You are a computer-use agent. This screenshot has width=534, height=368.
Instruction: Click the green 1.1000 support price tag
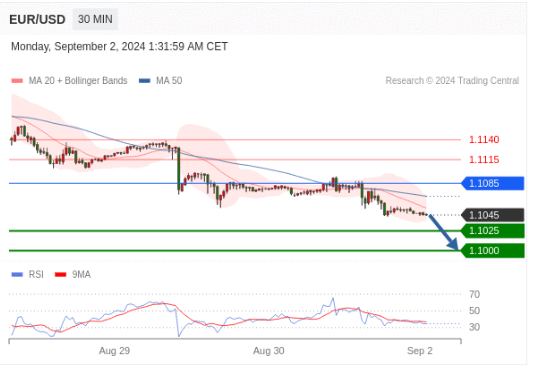tap(493, 251)
